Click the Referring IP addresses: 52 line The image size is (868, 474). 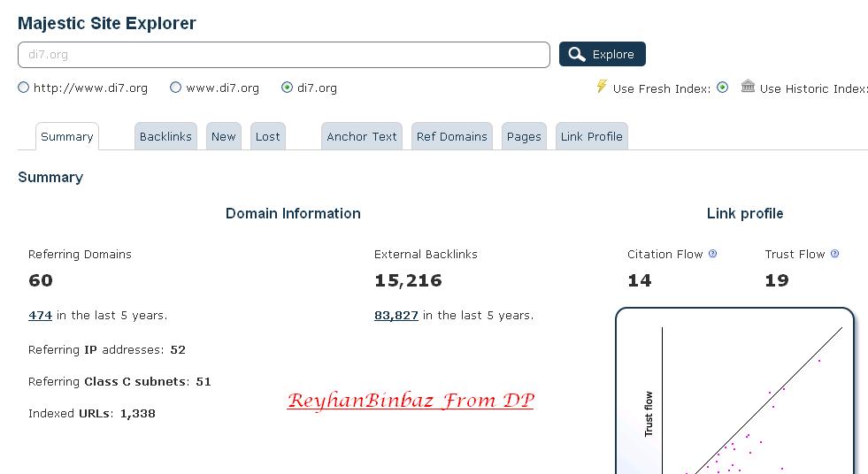(x=107, y=350)
